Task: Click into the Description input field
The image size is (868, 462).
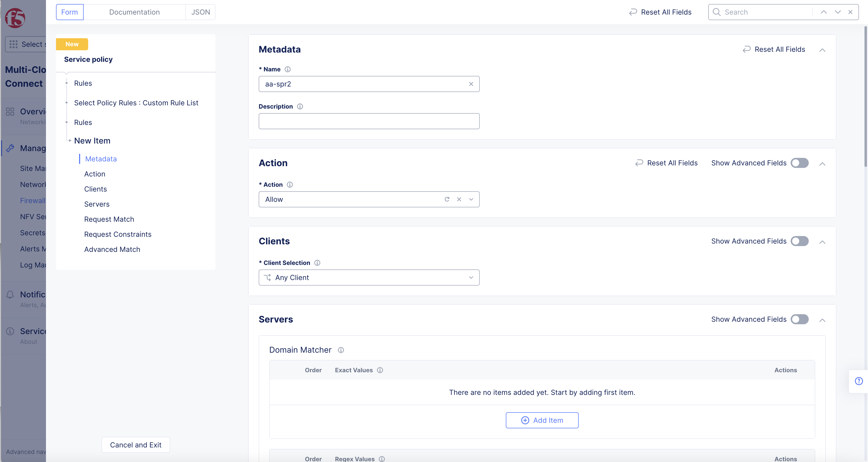Action: click(369, 121)
